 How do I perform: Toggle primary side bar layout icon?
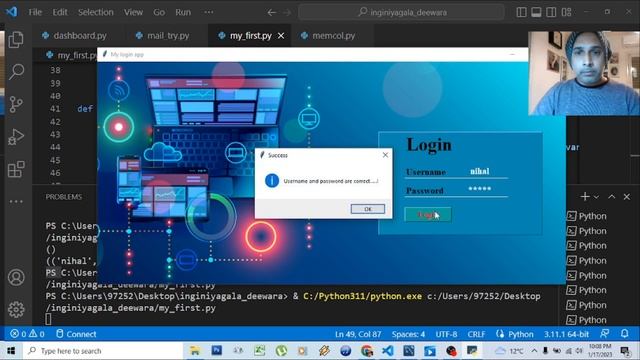[521, 12]
